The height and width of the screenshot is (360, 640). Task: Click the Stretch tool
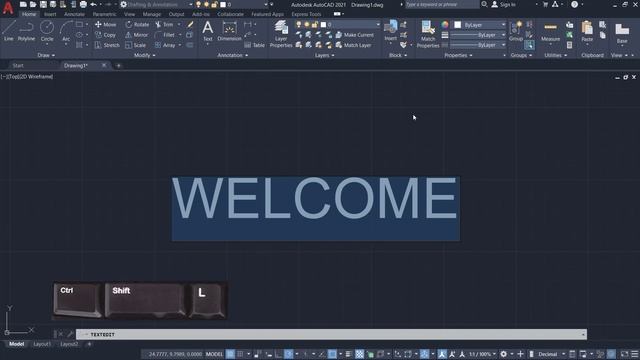click(x=107, y=45)
